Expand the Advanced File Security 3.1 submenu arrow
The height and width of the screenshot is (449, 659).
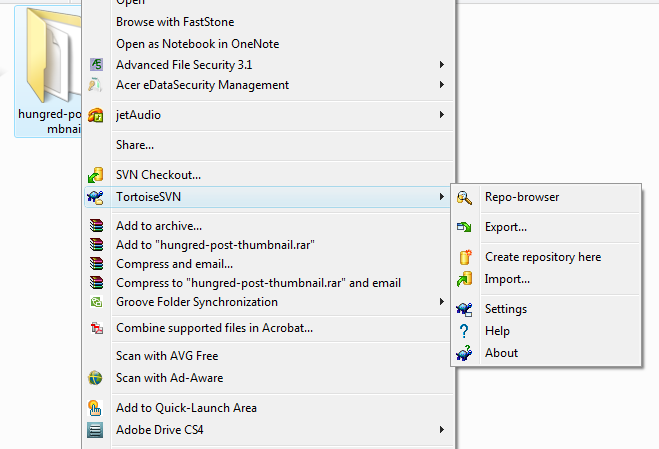coord(442,64)
